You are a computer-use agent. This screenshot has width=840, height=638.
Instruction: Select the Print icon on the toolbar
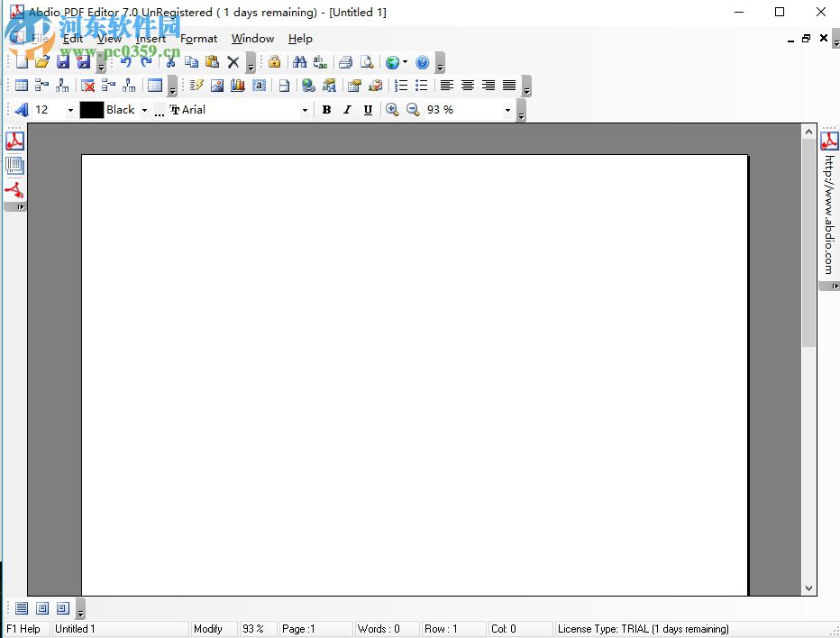point(345,62)
